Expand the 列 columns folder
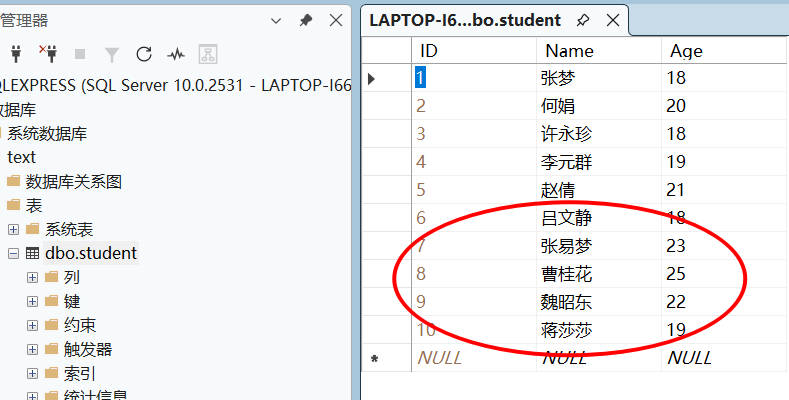789x400 pixels. pyautogui.click(x=33, y=277)
